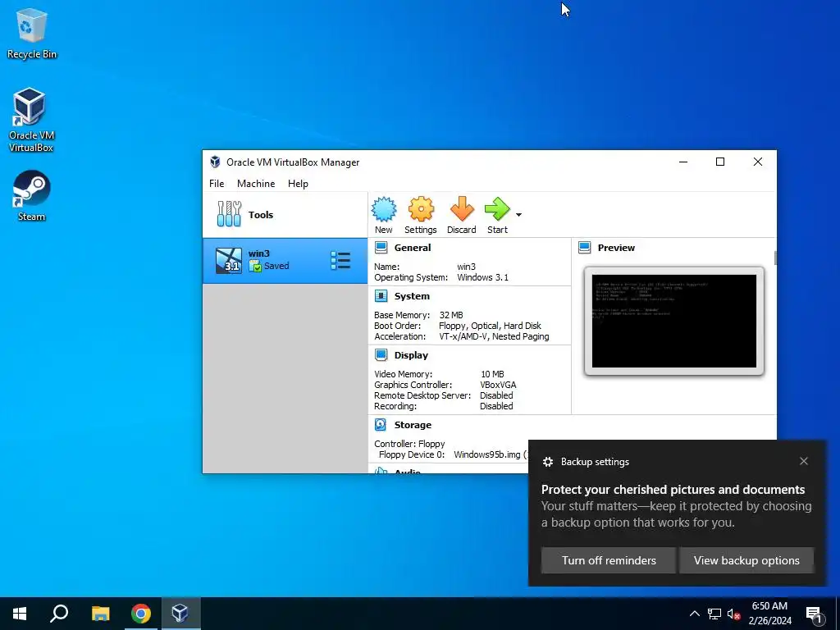Minimize the VirtualBox Manager window
The width and height of the screenshot is (840, 630).
[683, 162]
